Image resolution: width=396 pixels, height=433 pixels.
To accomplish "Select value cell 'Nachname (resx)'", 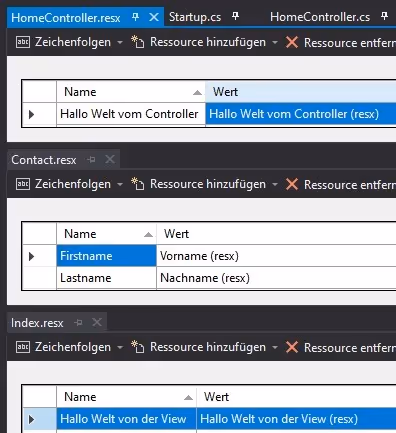I will tap(276, 278).
